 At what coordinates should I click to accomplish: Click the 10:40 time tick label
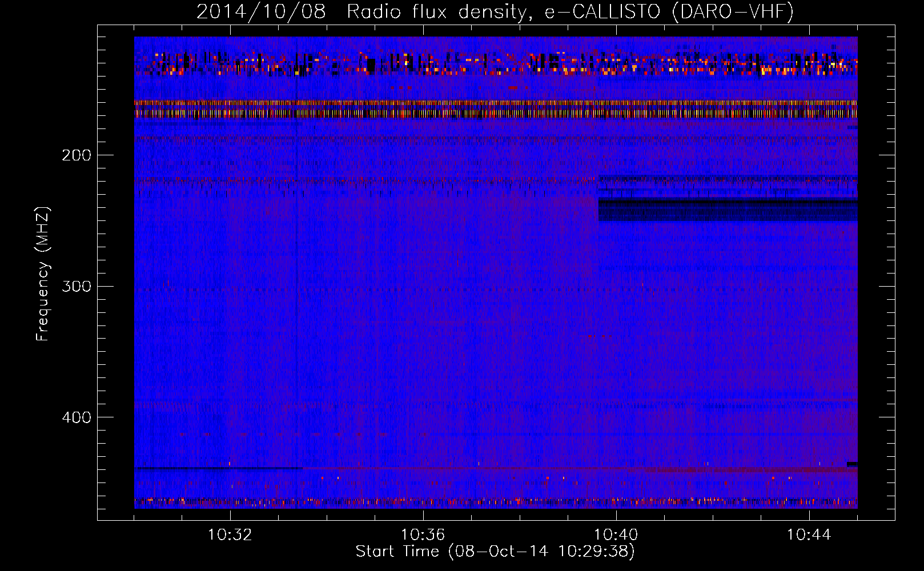616,535
